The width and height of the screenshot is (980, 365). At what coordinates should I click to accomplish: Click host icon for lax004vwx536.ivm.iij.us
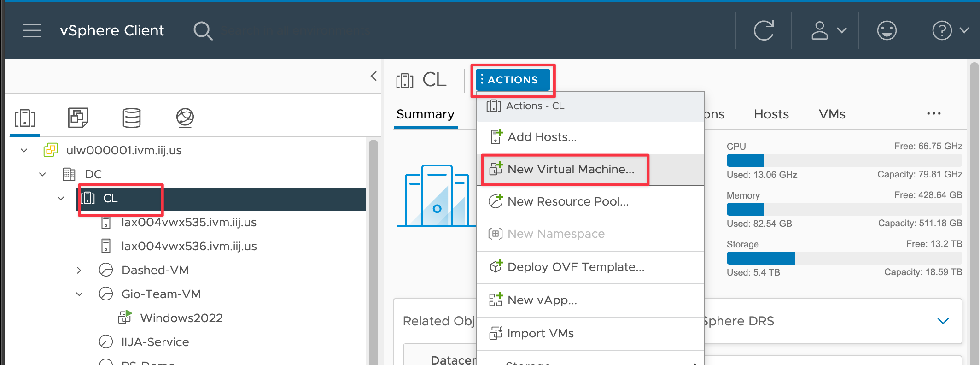[x=106, y=246]
